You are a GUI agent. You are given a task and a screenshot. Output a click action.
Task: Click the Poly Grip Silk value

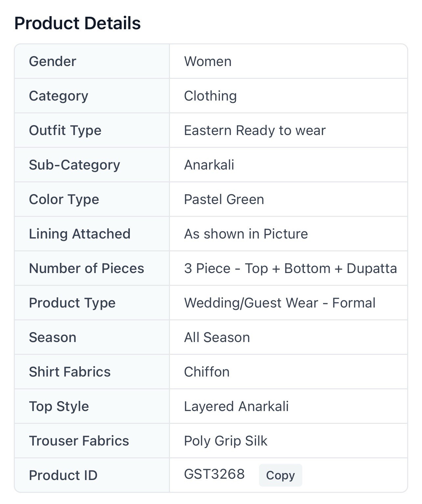(x=226, y=441)
